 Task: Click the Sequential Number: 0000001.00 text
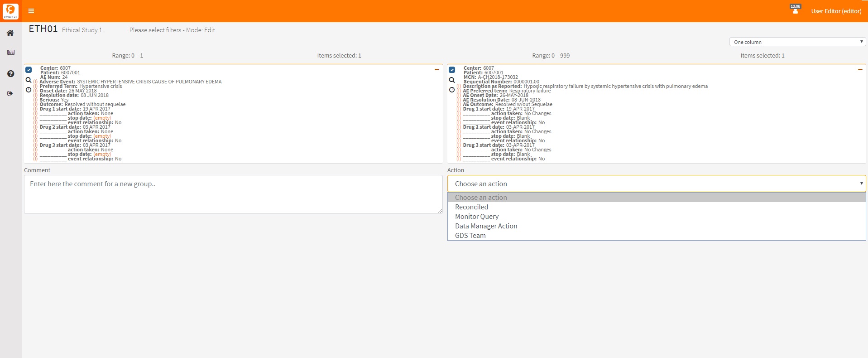click(x=501, y=82)
